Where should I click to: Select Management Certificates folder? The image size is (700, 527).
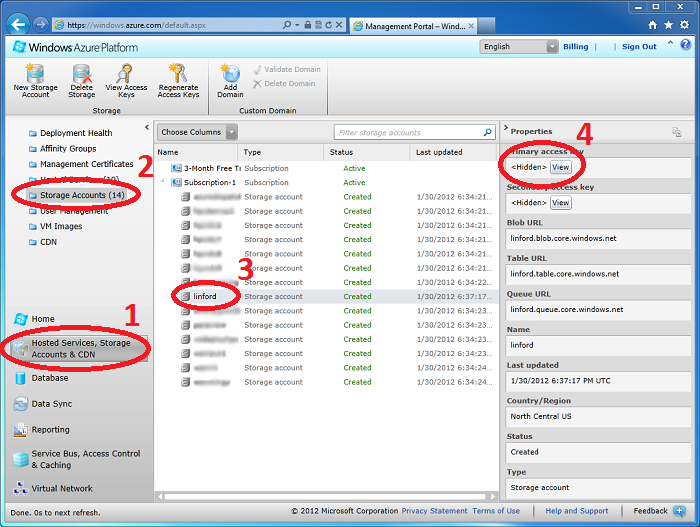click(x=81, y=164)
